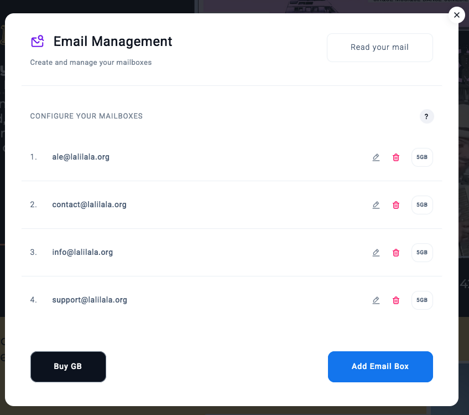Select the support@lalilala.org address text
Image resolution: width=469 pixels, height=415 pixels.
tap(90, 300)
